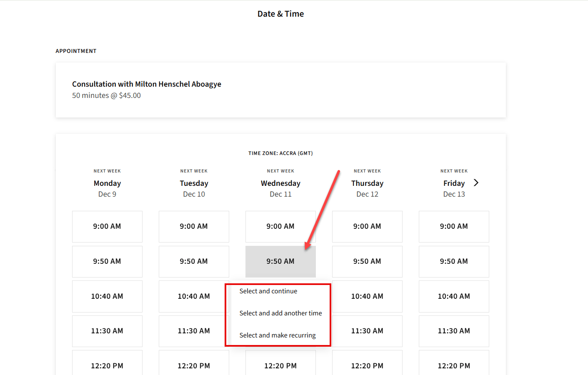Choose "Select and make recurring"

277,335
